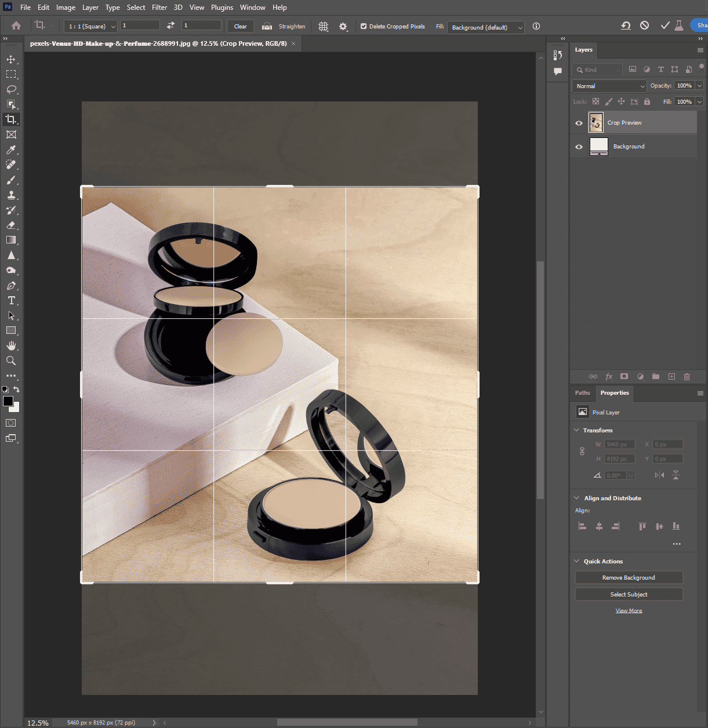This screenshot has height=728, width=708.
Task: Select the Zoom tool
Action: (x=11, y=361)
